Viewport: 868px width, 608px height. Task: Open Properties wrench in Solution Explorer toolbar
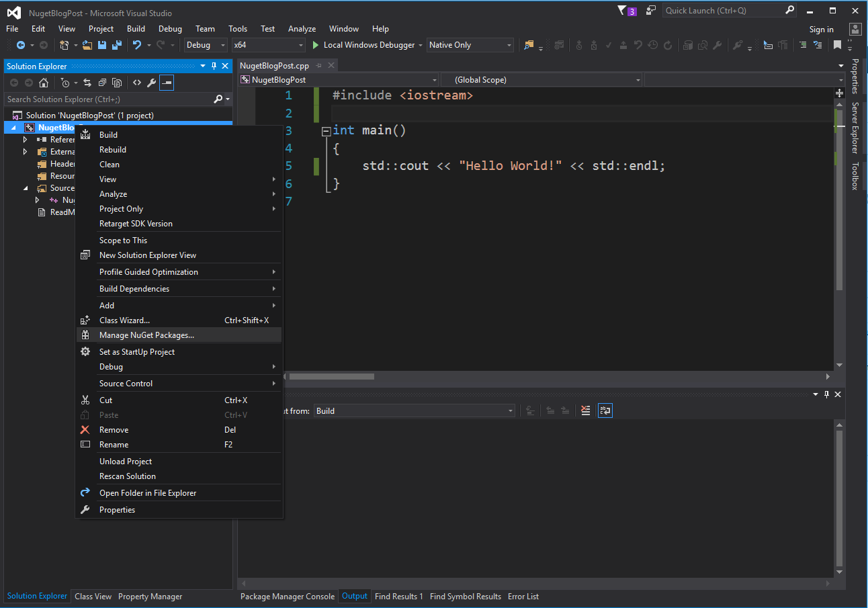coord(152,83)
